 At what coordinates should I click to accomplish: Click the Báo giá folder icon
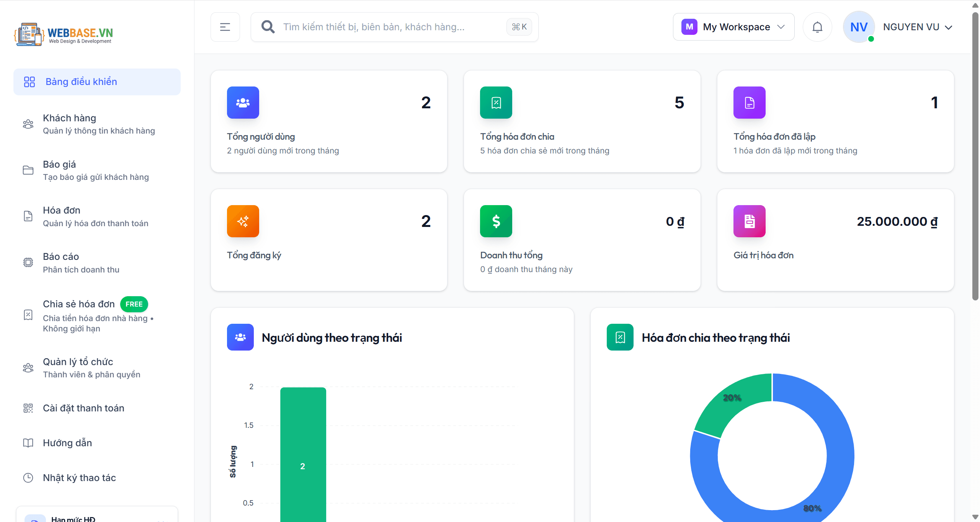point(28,170)
